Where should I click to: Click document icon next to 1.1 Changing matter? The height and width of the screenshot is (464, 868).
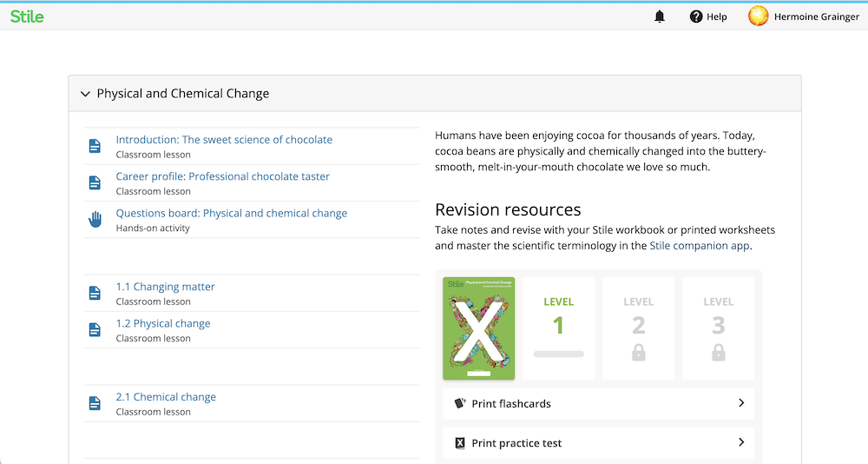[95, 293]
